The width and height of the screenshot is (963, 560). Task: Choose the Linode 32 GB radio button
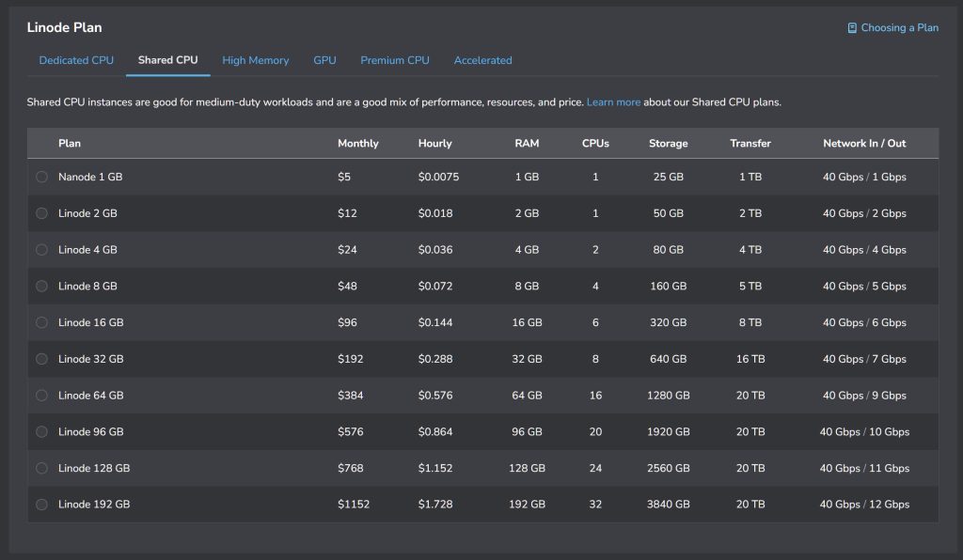[41, 359]
